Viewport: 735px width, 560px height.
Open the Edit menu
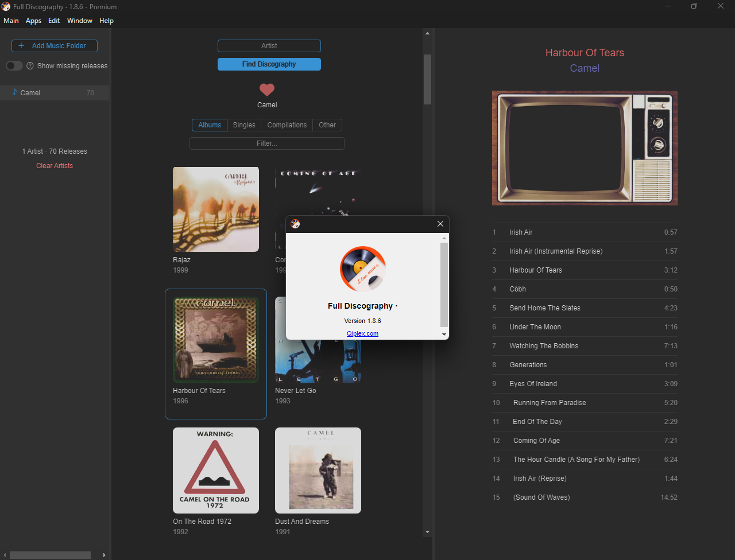[54, 21]
